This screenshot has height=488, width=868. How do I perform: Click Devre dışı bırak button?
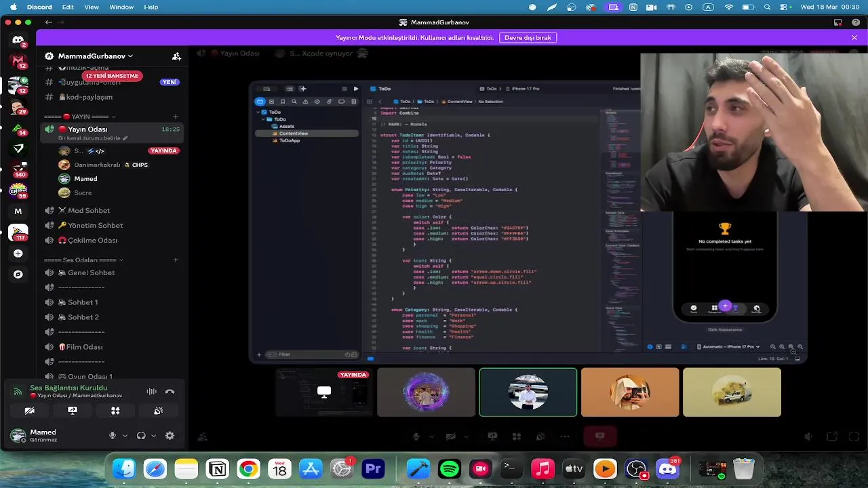pyautogui.click(x=528, y=38)
